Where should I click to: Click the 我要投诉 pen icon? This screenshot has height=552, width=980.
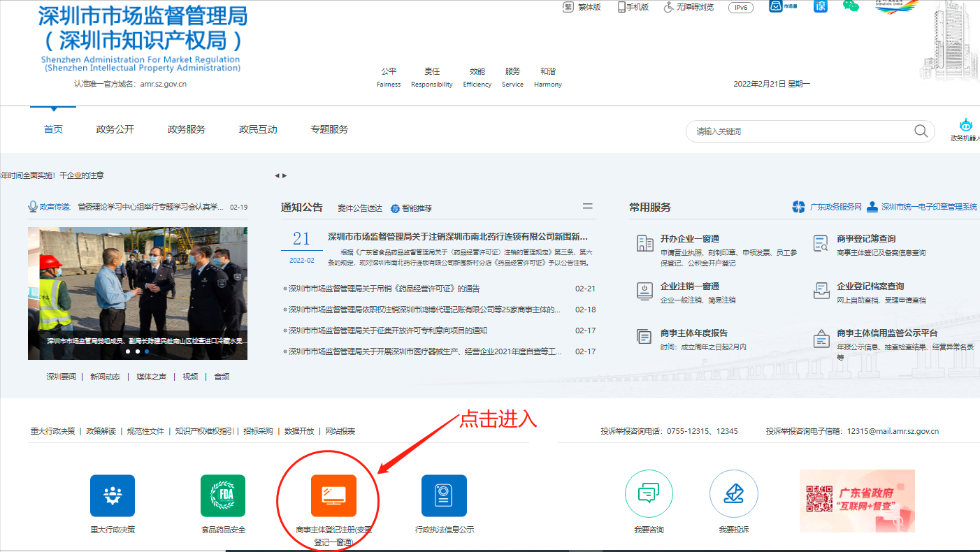pyautogui.click(x=734, y=493)
